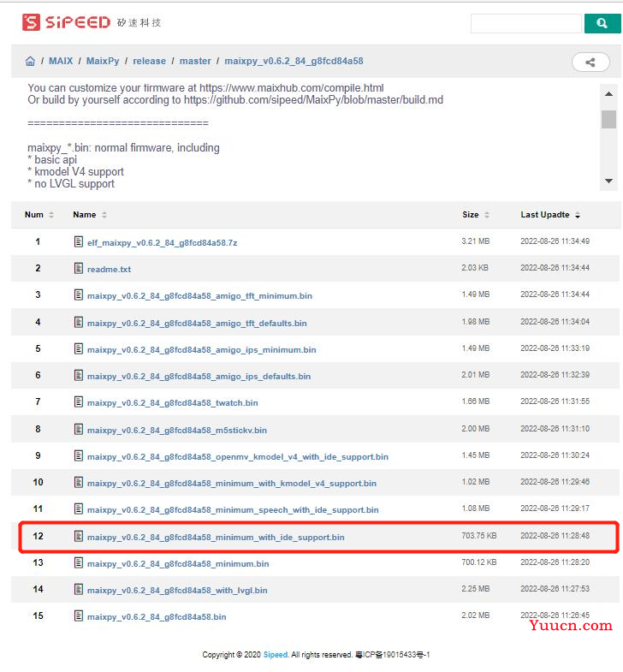Screen dimensions: 623x672
Task: Click date 2022-08-26 11:28:48
Action: pyautogui.click(x=555, y=536)
